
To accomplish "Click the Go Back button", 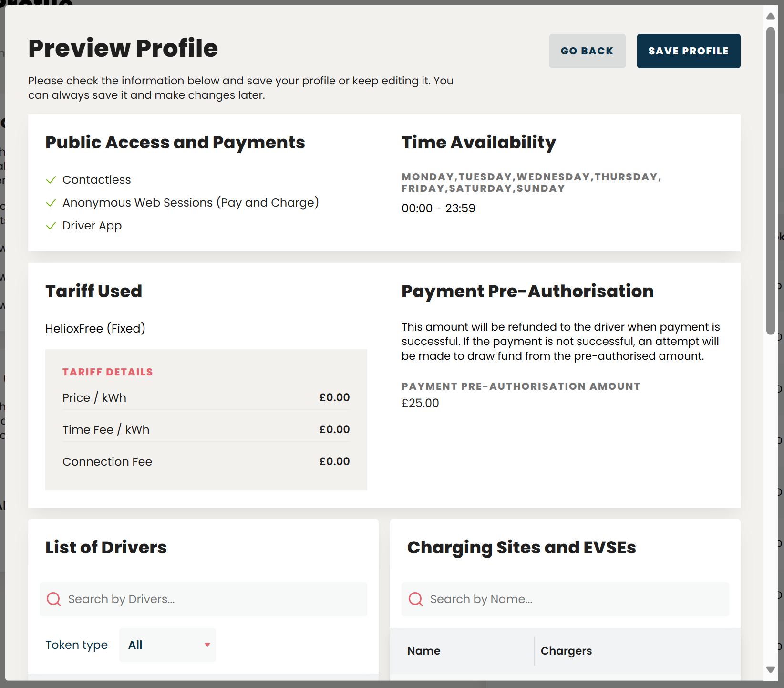I will tap(587, 51).
